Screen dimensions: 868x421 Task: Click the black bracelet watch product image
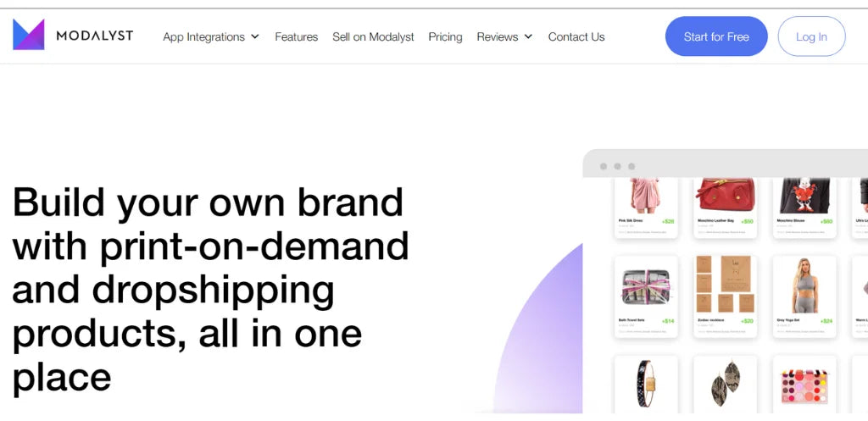click(x=646, y=384)
